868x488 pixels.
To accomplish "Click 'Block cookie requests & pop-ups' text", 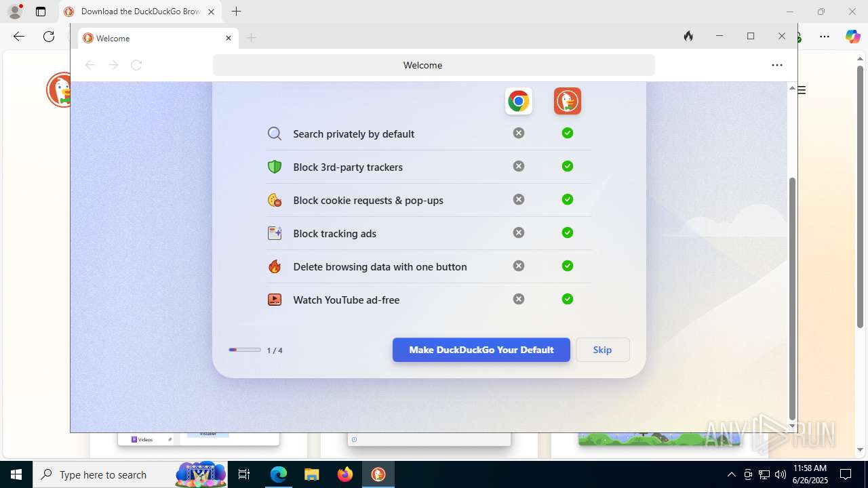I will (368, 201).
